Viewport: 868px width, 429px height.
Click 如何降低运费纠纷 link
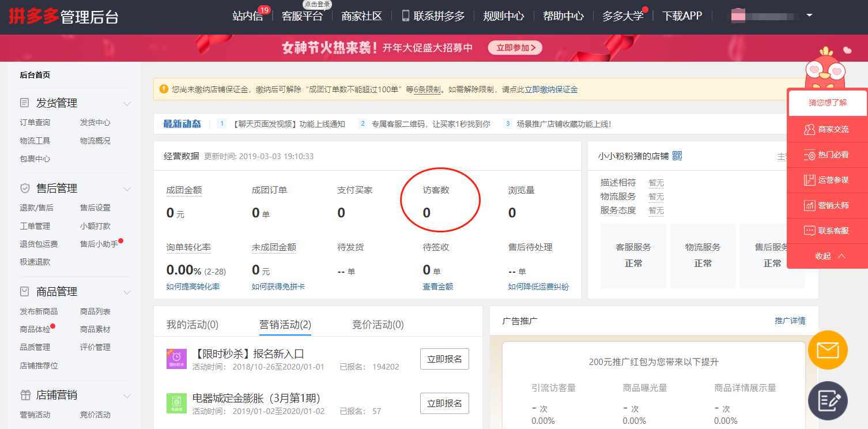click(538, 287)
